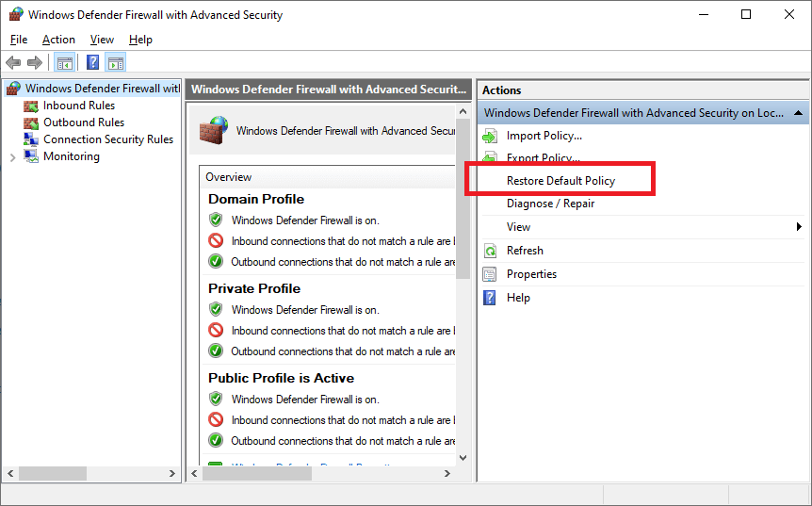
Task: Toggle Show/Hide Console Tree toolbar icon
Action: click(65, 63)
